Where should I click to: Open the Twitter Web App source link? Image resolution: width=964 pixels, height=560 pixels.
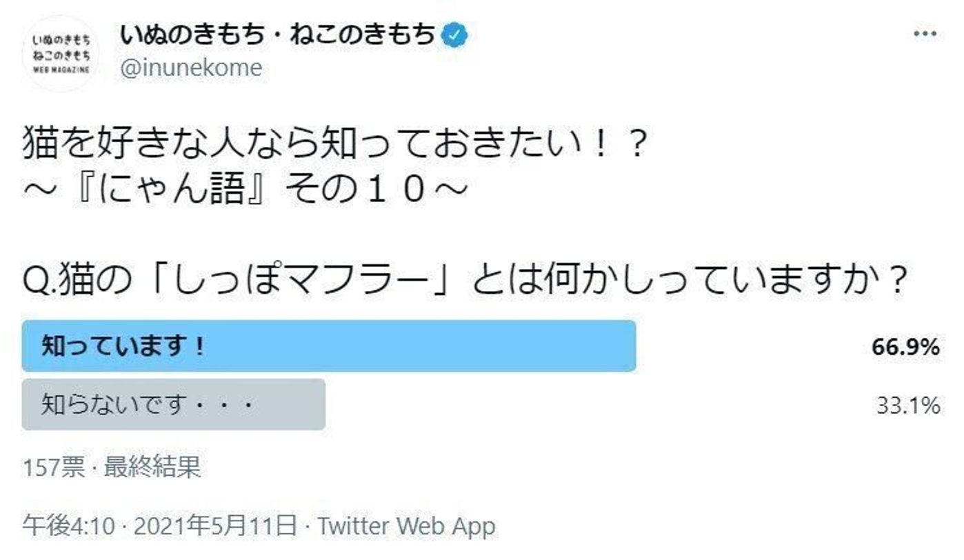(x=406, y=527)
